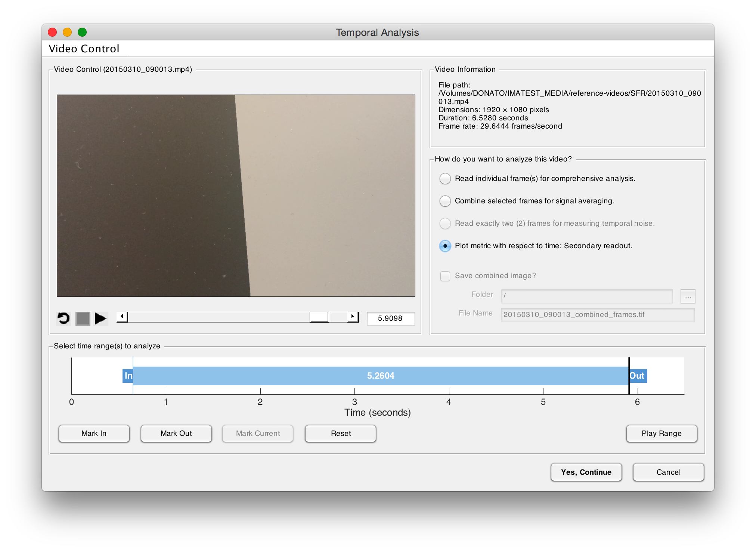Select Combine selected frames for signal averaging
Viewport: 756px width, 551px height.
tap(445, 201)
